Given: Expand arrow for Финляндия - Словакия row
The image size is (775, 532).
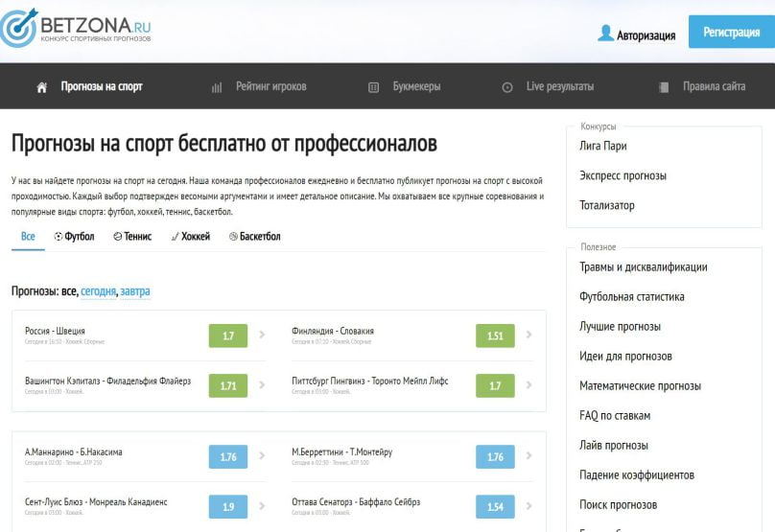Looking at the screenshot, I should pyautogui.click(x=528, y=335).
